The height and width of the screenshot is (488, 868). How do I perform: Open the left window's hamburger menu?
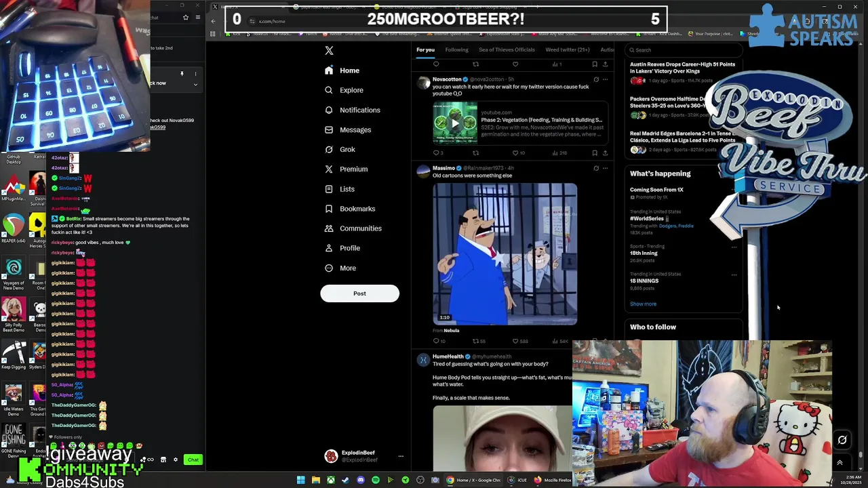198,18
